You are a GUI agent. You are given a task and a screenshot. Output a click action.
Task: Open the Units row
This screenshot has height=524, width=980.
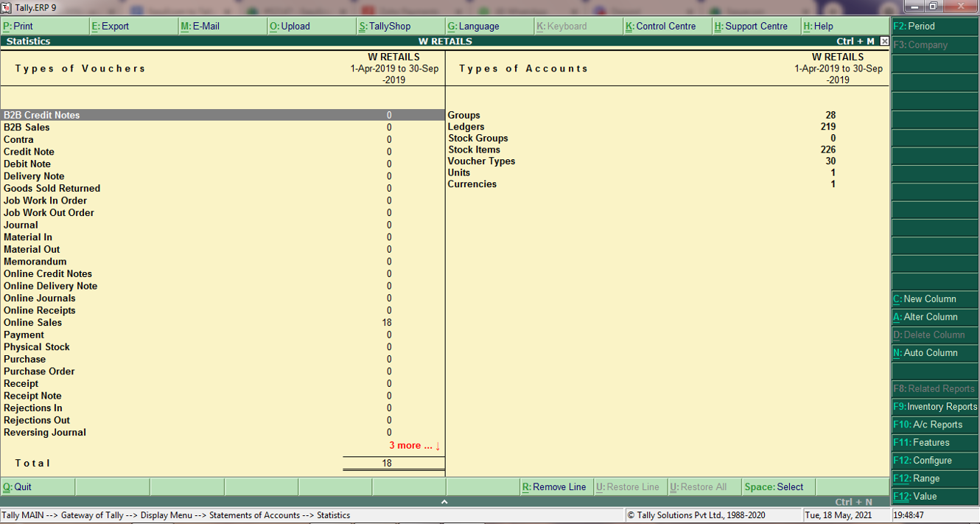pos(668,172)
